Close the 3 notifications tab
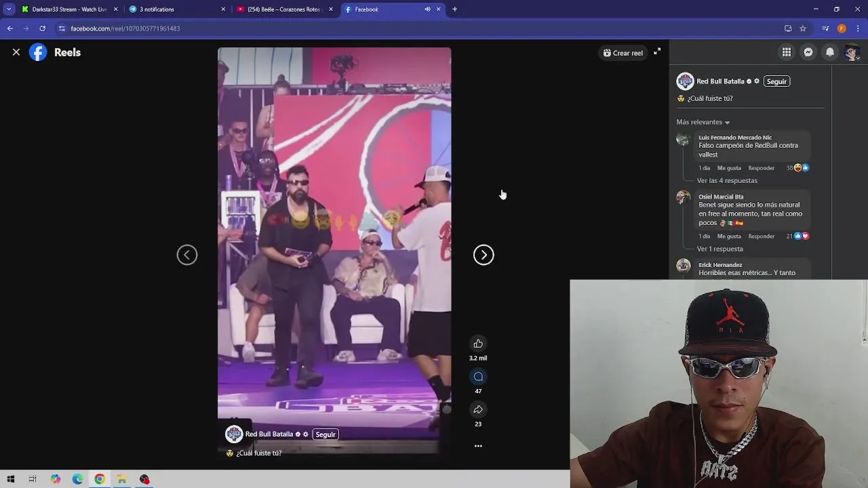Screen dimensions: 868x488 coord(223,9)
